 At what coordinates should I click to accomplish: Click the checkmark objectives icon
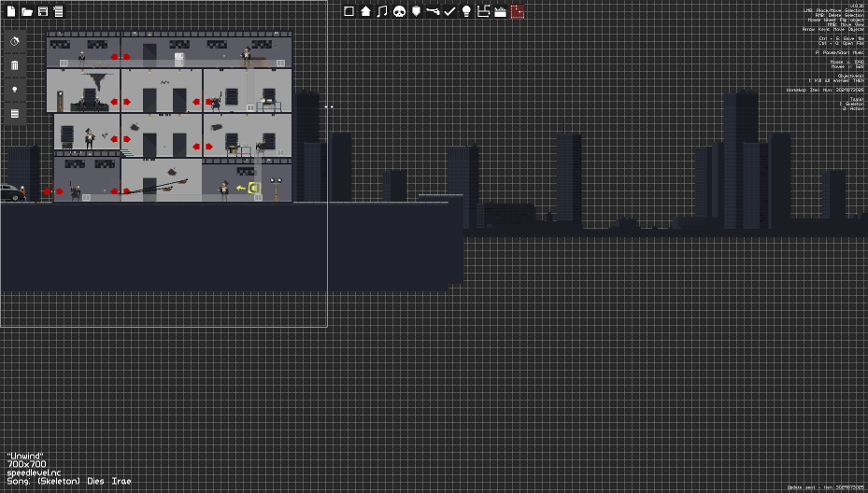coord(450,11)
